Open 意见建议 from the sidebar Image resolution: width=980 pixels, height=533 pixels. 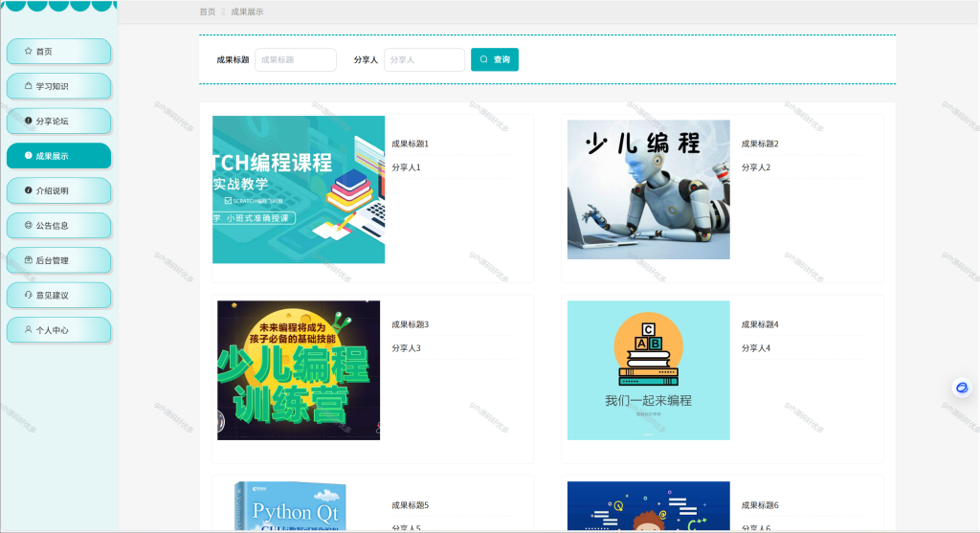coord(58,296)
